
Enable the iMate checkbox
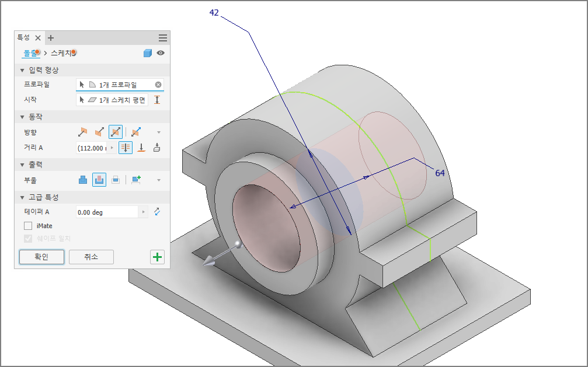pos(28,226)
